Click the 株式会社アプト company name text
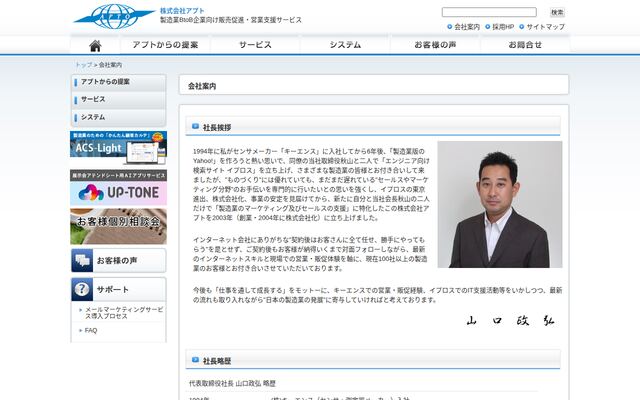Image resolution: width=640 pixels, height=400 pixels. [182, 11]
